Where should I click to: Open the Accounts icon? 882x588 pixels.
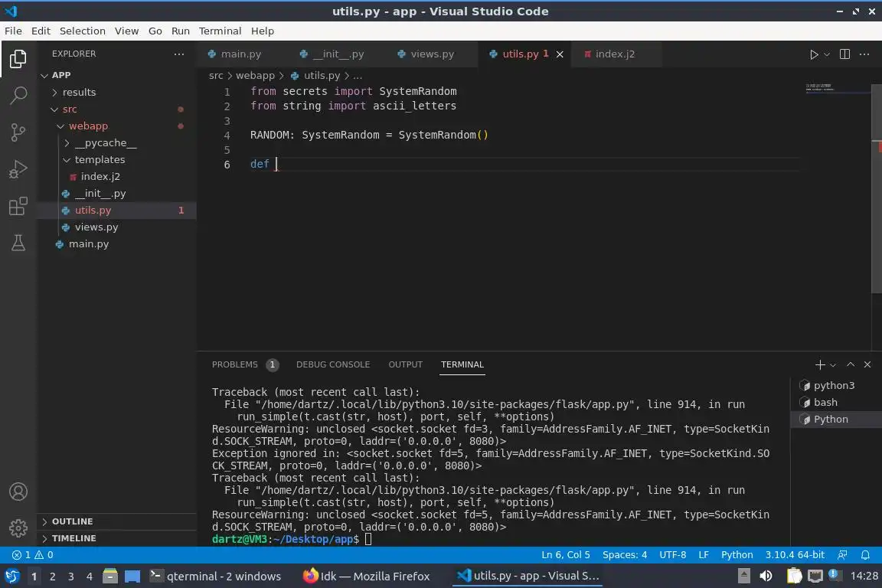tap(18, 492)
